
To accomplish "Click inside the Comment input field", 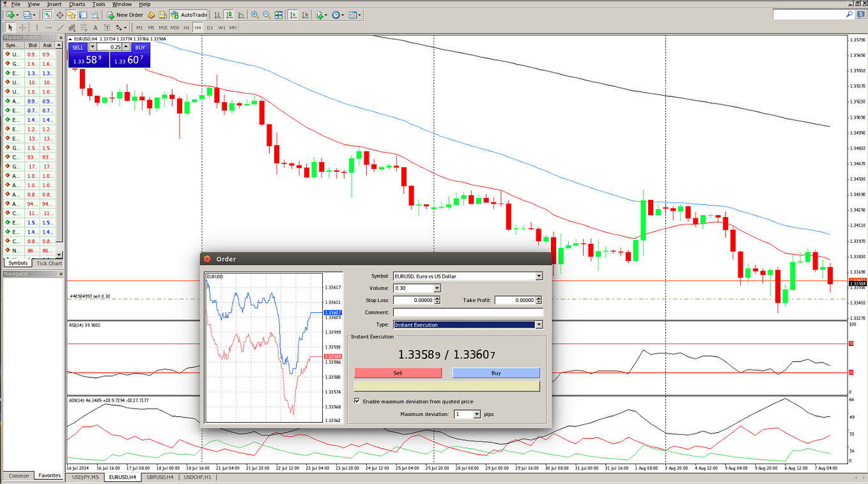I will pyautogui.click(x=468, y=312).
